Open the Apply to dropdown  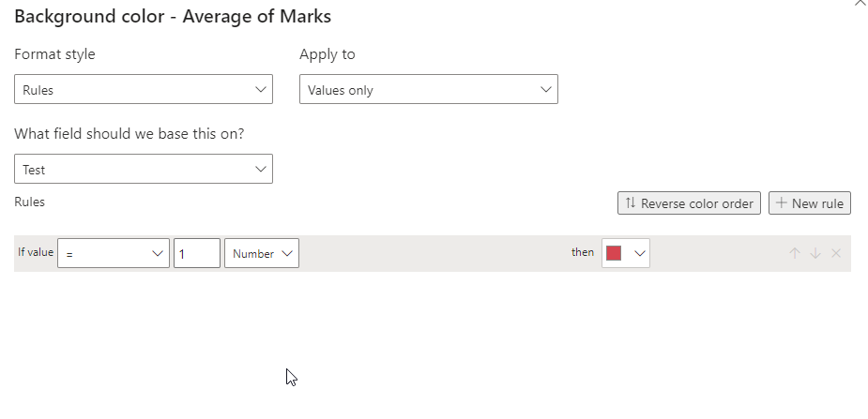[429, 89]
